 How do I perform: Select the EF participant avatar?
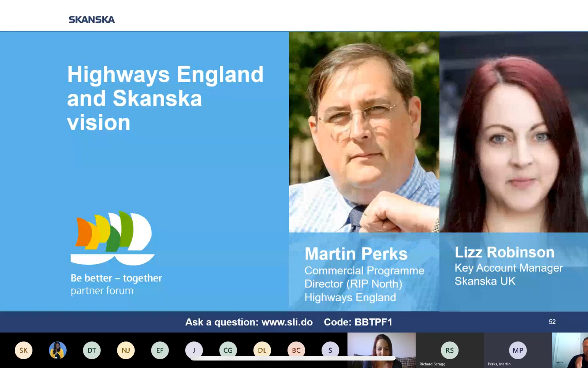click(x=160, y=350)
